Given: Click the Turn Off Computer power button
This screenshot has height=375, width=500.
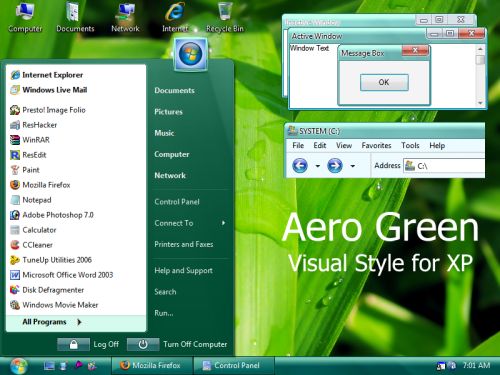Looking at the screenshot, I should click(143, 344).
